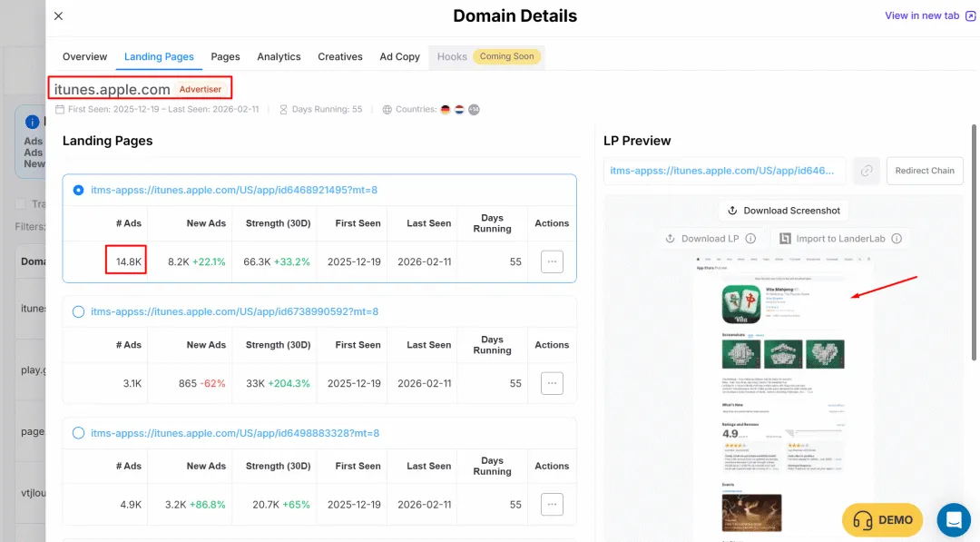Click the DEMO headset button

point(882,520)
